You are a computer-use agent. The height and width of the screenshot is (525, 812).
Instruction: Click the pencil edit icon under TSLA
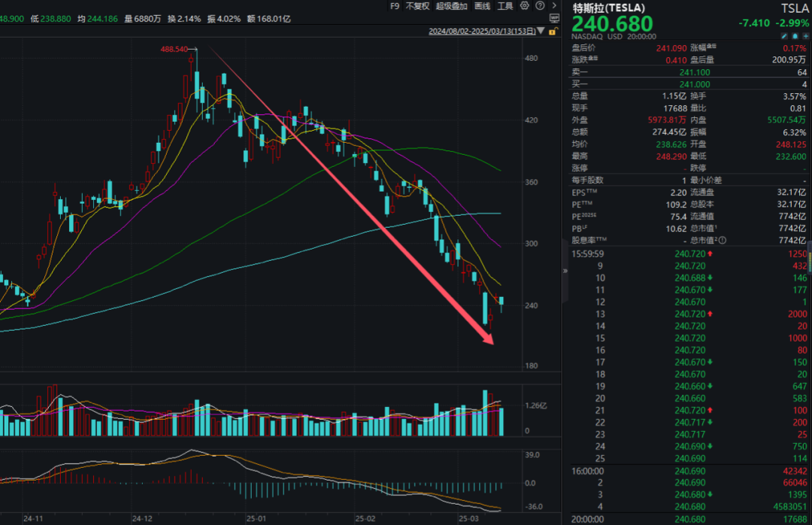(783, 35)
